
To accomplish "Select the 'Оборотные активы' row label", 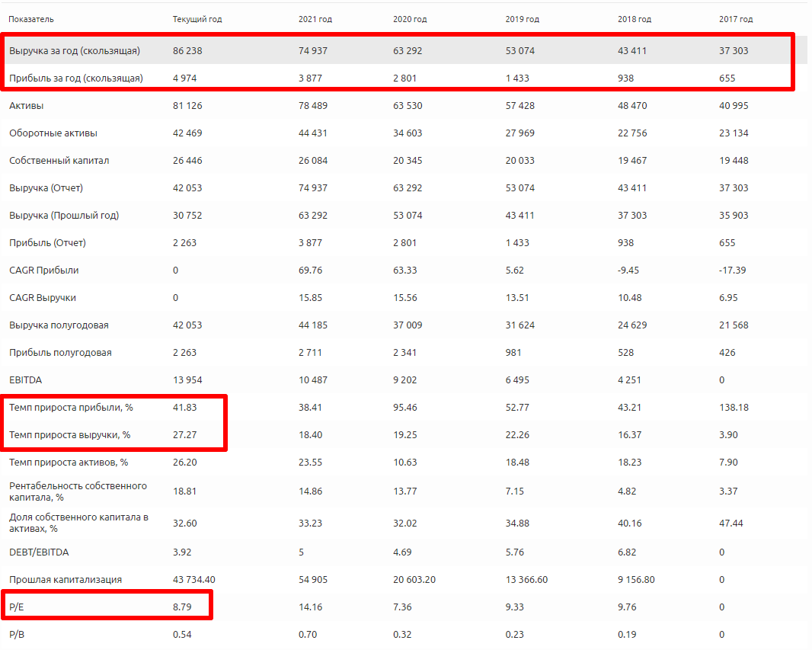I will 53,133.
